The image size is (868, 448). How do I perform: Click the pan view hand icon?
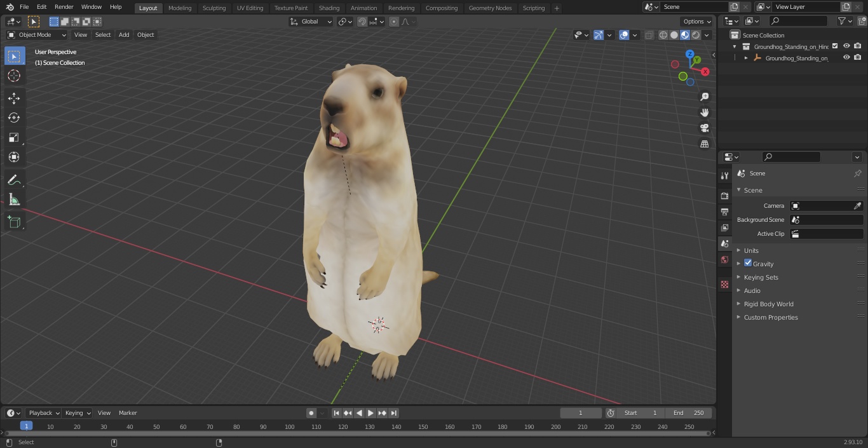point(704,112)
